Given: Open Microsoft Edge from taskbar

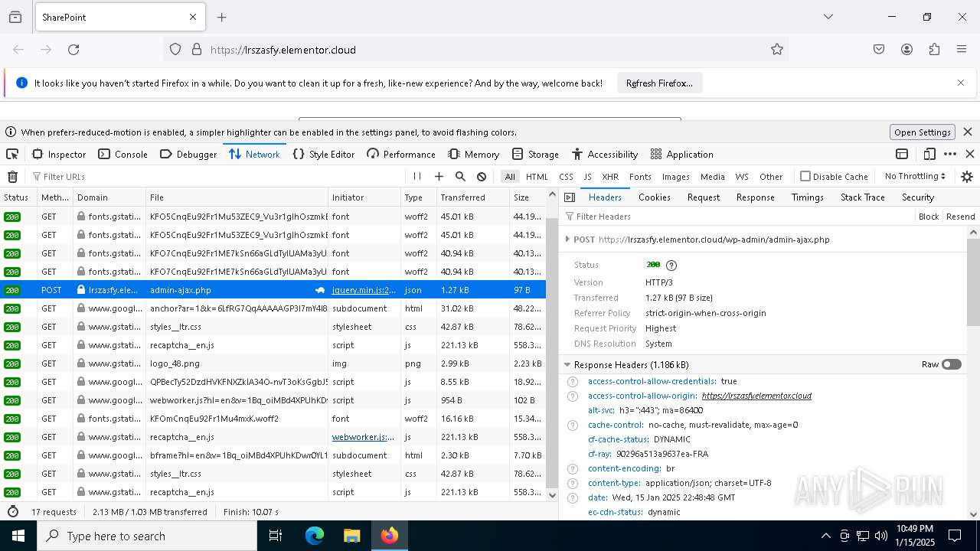Looking at the screenshot, I should point(315,536).
